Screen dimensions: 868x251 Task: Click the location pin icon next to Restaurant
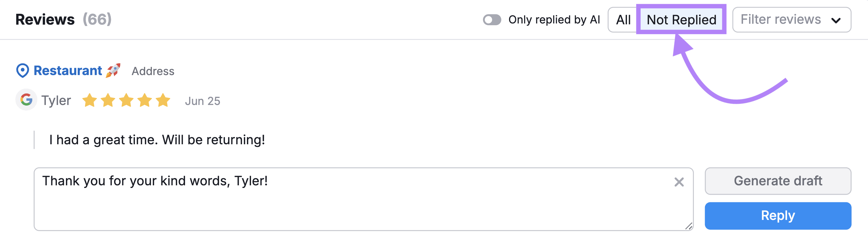[x=22, y=70]
